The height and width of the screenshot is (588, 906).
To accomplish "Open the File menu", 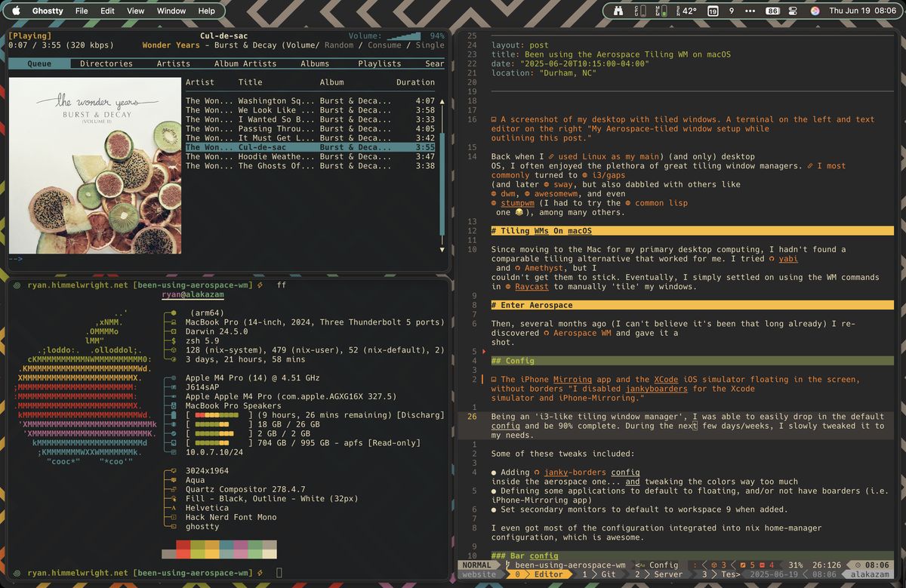I will pos(82,11).
